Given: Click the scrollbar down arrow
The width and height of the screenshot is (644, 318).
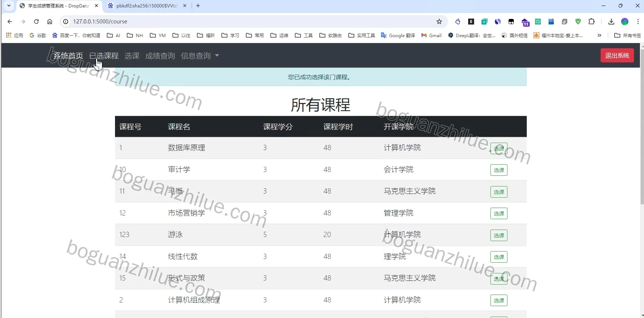Looking at the screenshot, I should [642, 315].
